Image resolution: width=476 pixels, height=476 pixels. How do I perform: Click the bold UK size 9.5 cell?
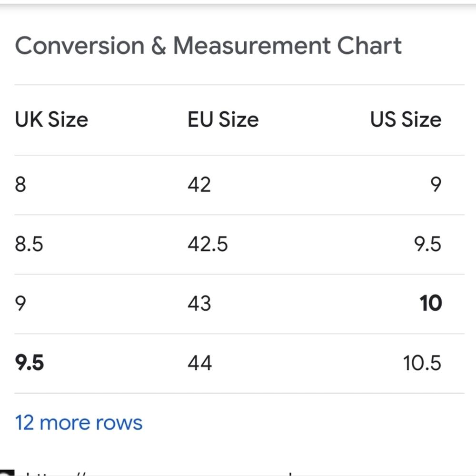(x=30, y=363)
